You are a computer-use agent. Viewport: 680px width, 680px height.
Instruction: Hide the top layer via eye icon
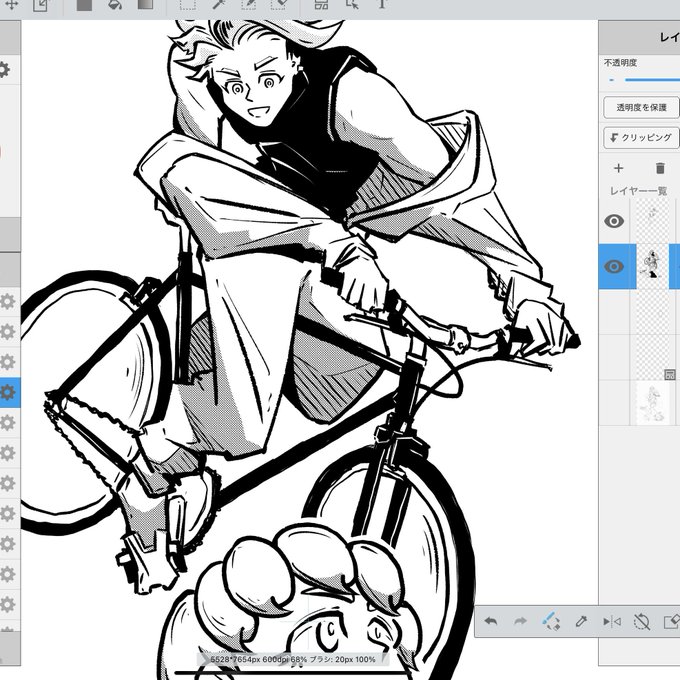coord(614,221)
